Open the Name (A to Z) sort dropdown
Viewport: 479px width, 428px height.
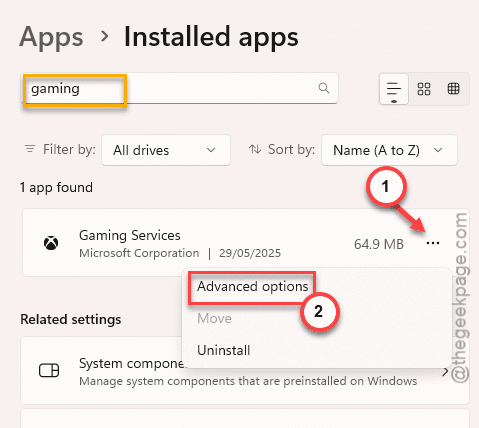(389, 150)
